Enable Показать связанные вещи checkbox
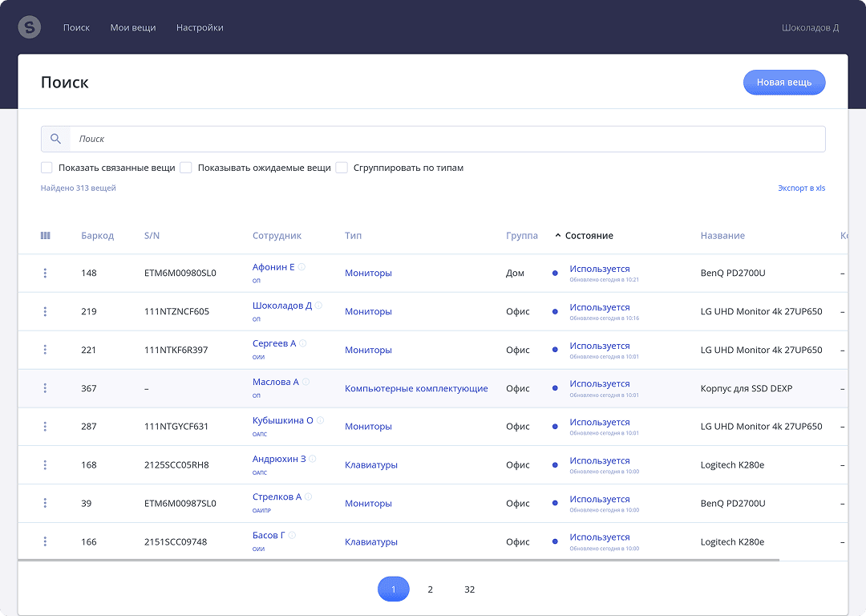The width and height of the screenshot is (866, 616). [47, 168]
